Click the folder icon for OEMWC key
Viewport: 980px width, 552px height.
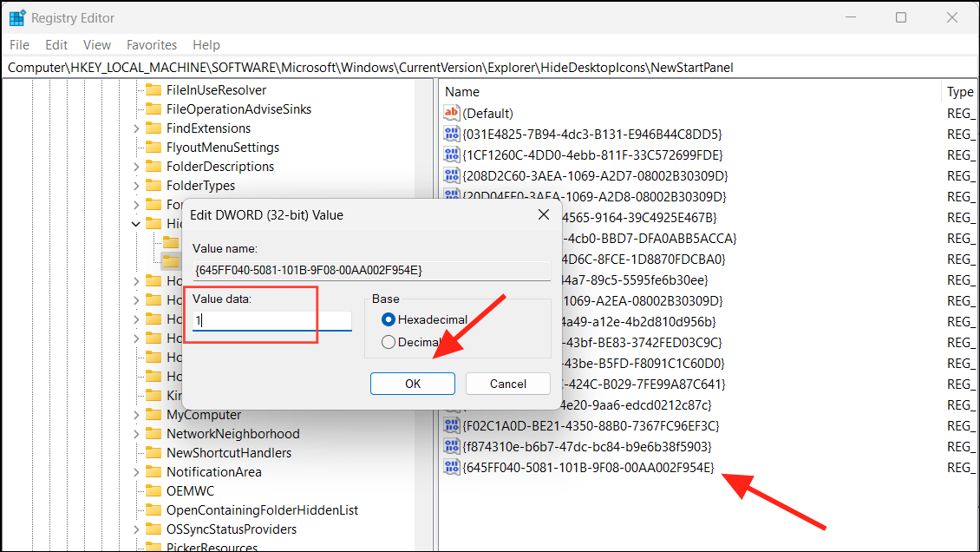click(154, 490)
